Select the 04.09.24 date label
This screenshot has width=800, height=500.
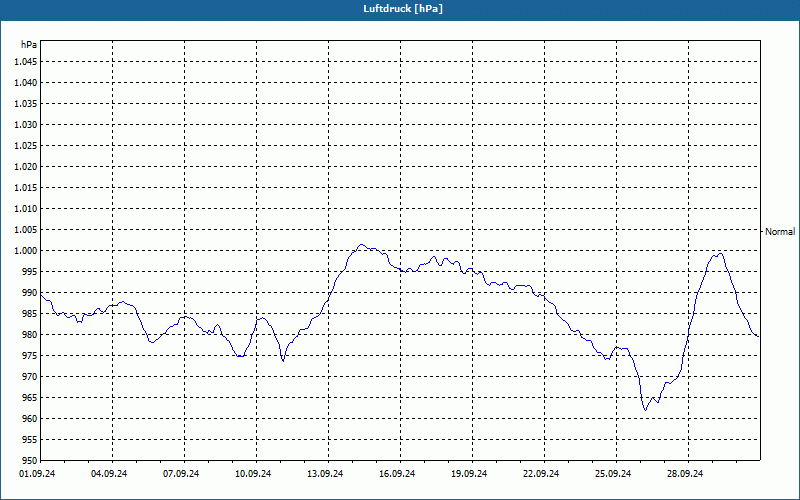coord(109,473)
